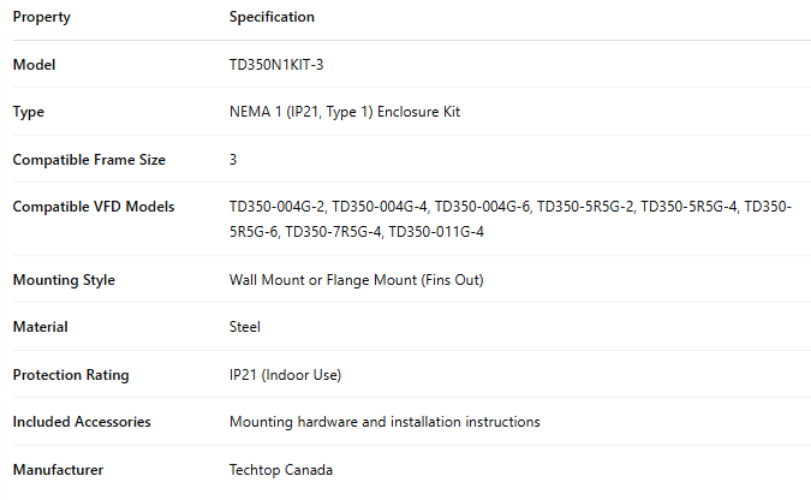Click the Specification column header
Viewport: 811px width, 500px height.
pos(271,17)
